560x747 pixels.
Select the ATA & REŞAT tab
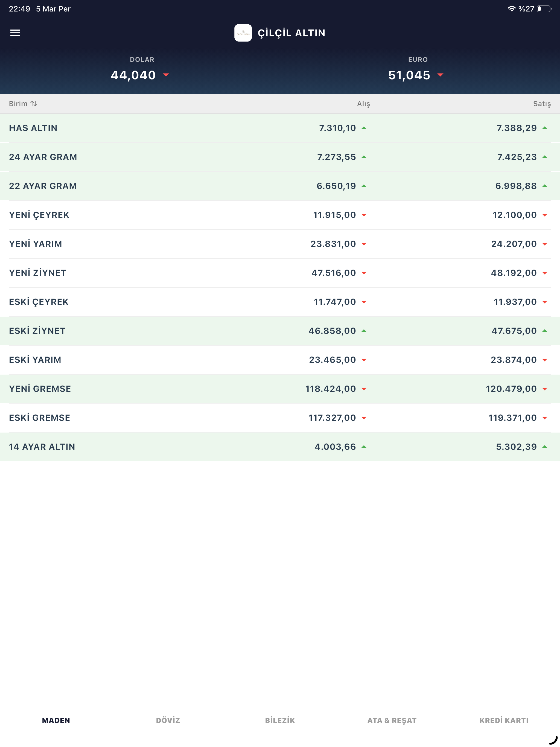tap(392, 720)
